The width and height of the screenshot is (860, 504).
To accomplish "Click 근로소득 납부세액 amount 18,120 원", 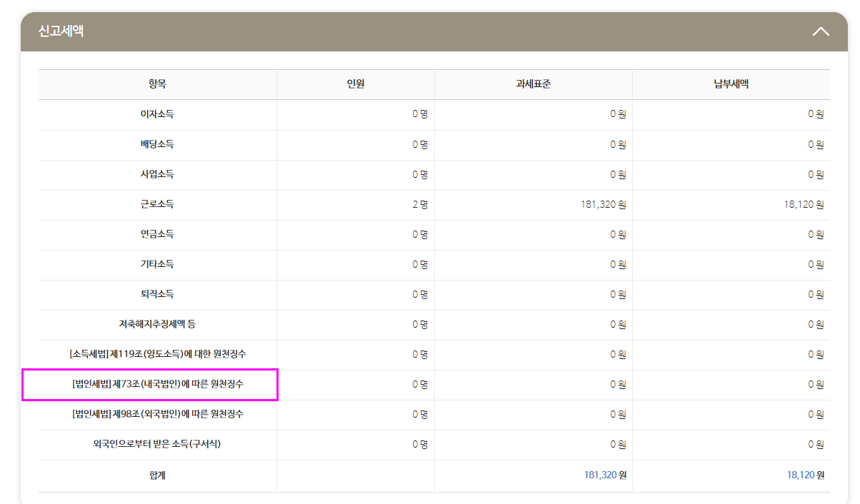I will pyautogui.click(x=804, y=204).
